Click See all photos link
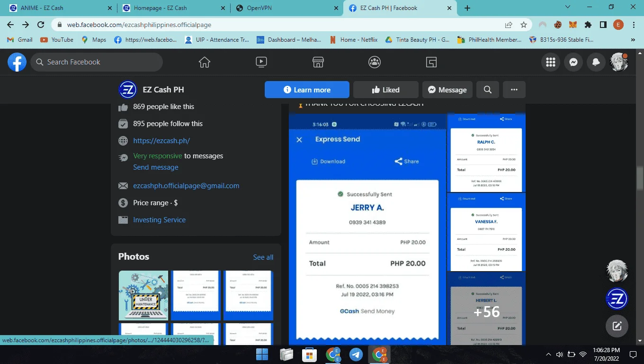644x364 pixels. tap(263, 257)
